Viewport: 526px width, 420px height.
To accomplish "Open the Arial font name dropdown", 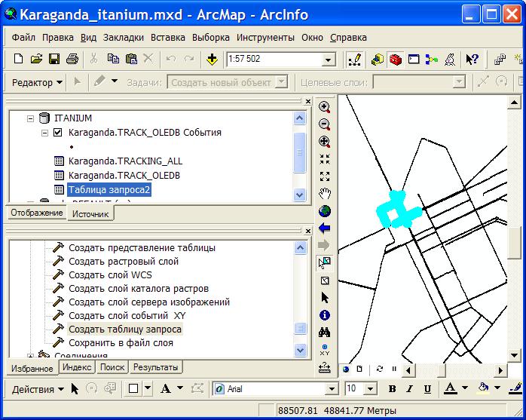I will pyautogui.click(x=332, y=389).
